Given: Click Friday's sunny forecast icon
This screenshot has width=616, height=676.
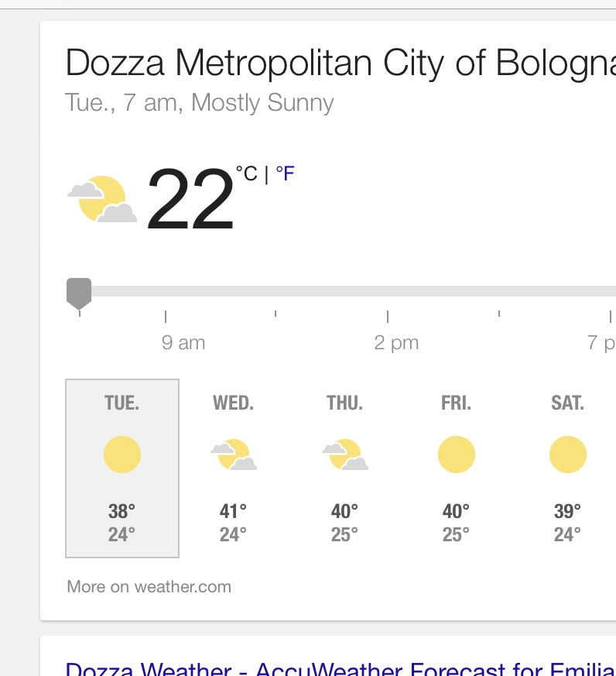Looking at the screenshot, I should [x=456, y=455].
